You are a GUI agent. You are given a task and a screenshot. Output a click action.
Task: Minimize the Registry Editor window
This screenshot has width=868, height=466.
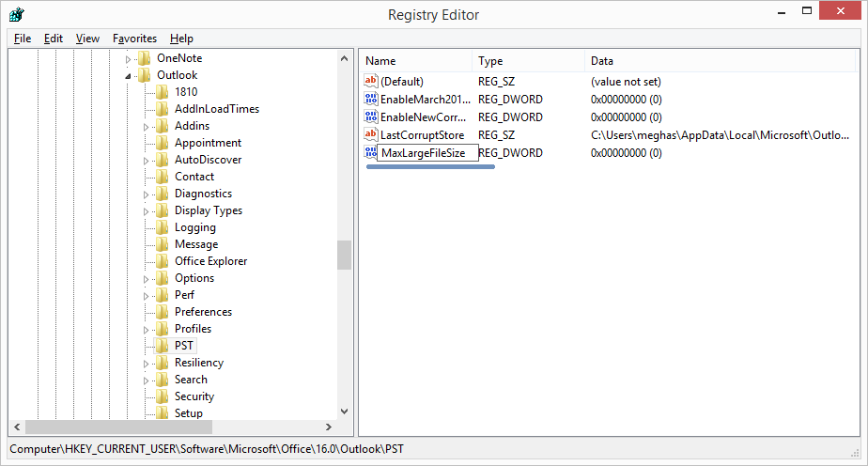[x=782, y=12]
